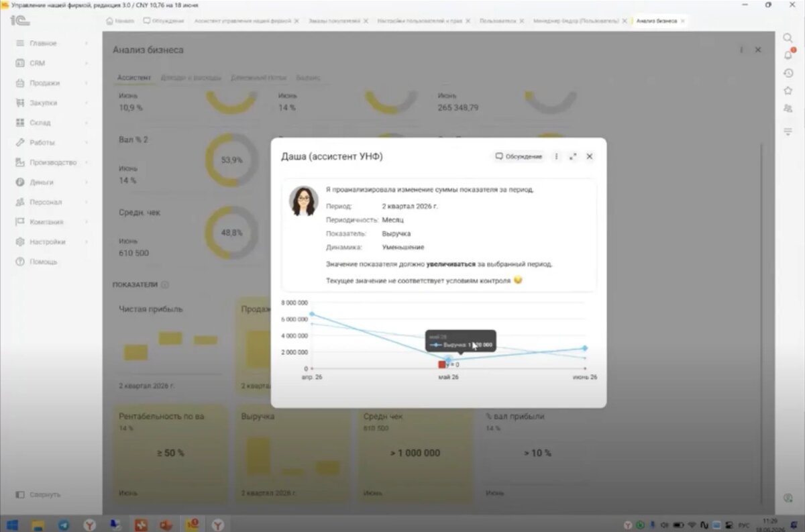Open the favorites star icon
Viewport: 805px width, 532px height.
788,91
